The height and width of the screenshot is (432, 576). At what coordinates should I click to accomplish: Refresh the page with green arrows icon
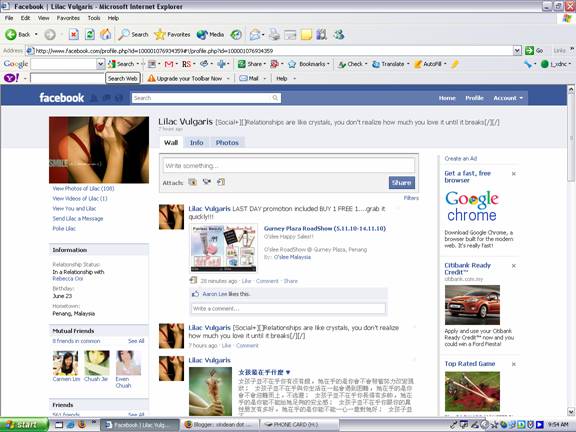coord(90,35)
